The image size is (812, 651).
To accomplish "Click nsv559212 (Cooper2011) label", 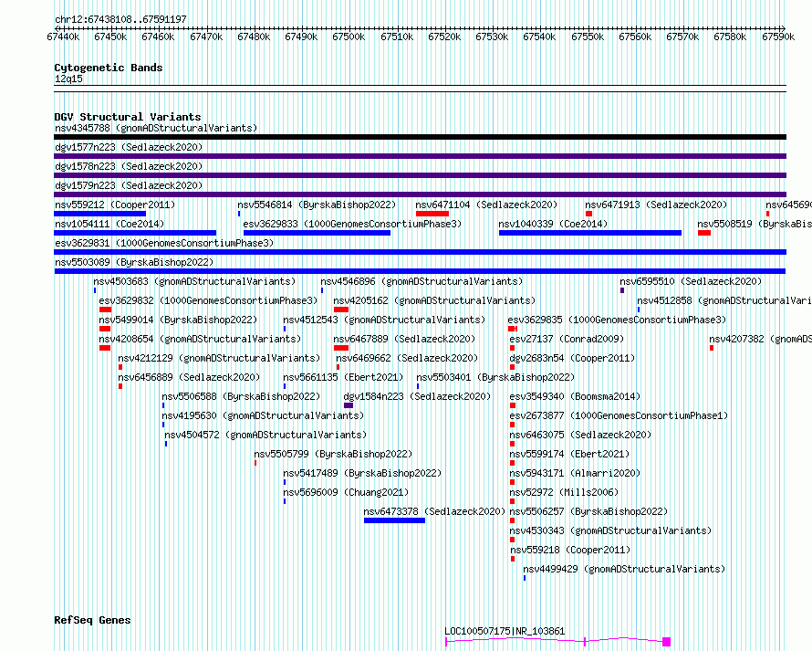I will [x=115, y=205].
